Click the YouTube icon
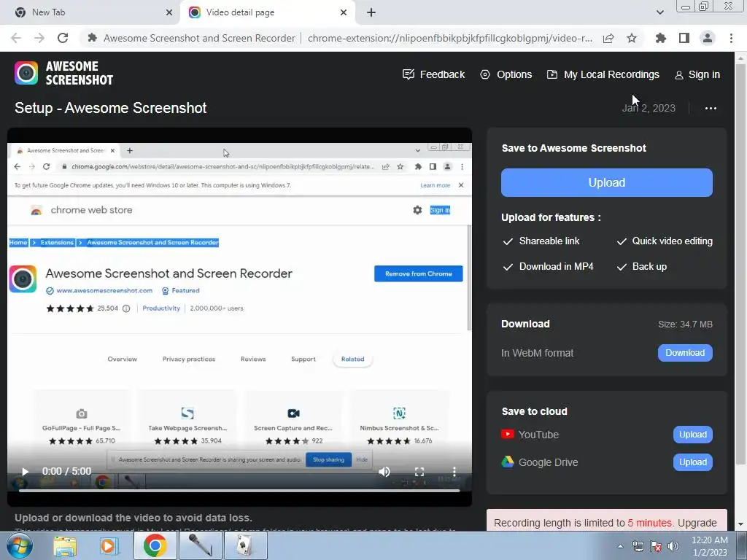Image resolution: width=747 pixels, height=560 pixels. point(508,435)
